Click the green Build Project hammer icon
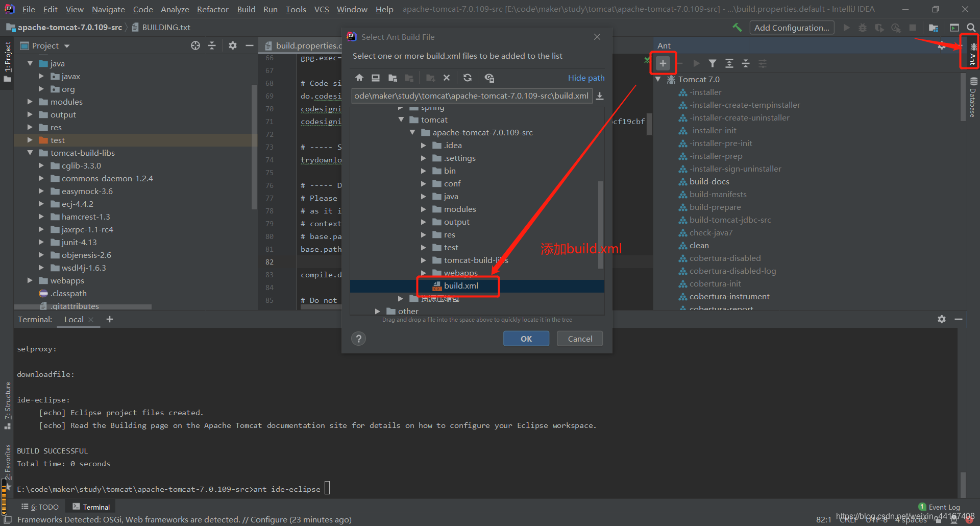This screenshot has width=980, height=526. [737, 28]
